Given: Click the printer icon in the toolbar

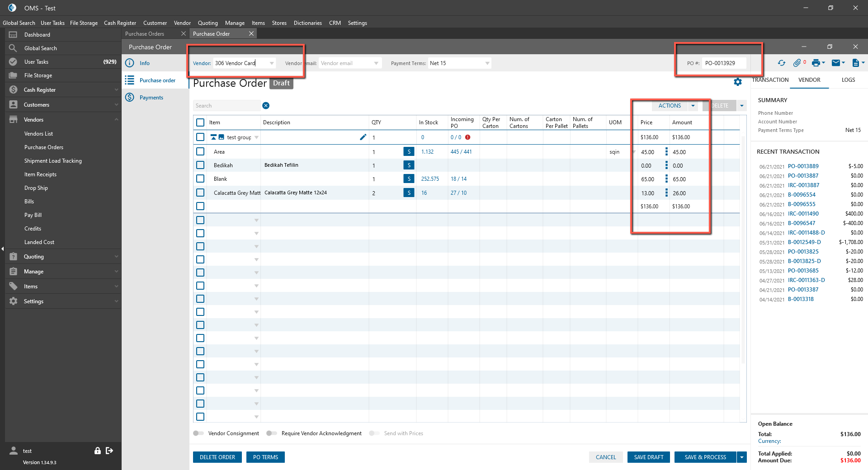Looking at the screenshot, I should [x=816, y=63].
